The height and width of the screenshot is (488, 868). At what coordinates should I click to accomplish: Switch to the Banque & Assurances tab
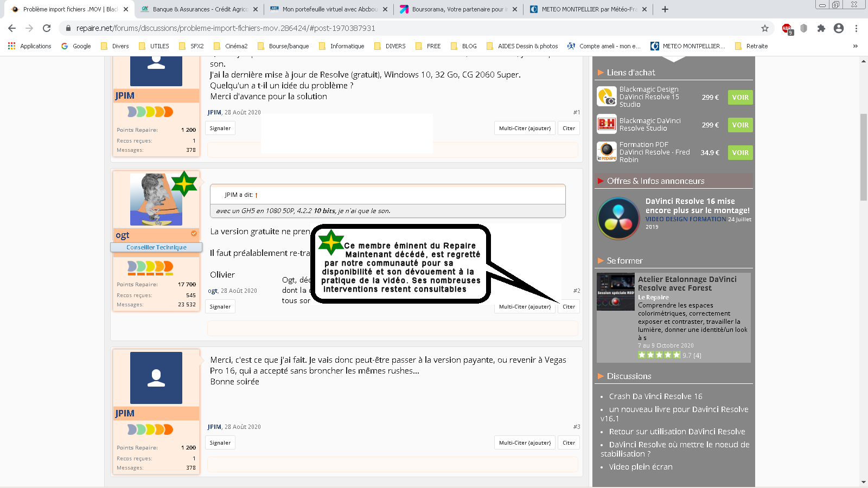pos(199,9)
